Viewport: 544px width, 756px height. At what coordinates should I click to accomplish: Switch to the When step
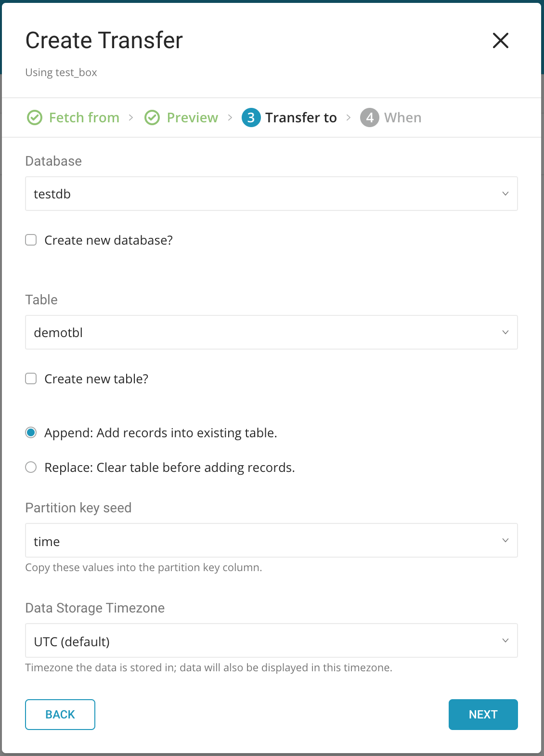click(x=402, y=117)
